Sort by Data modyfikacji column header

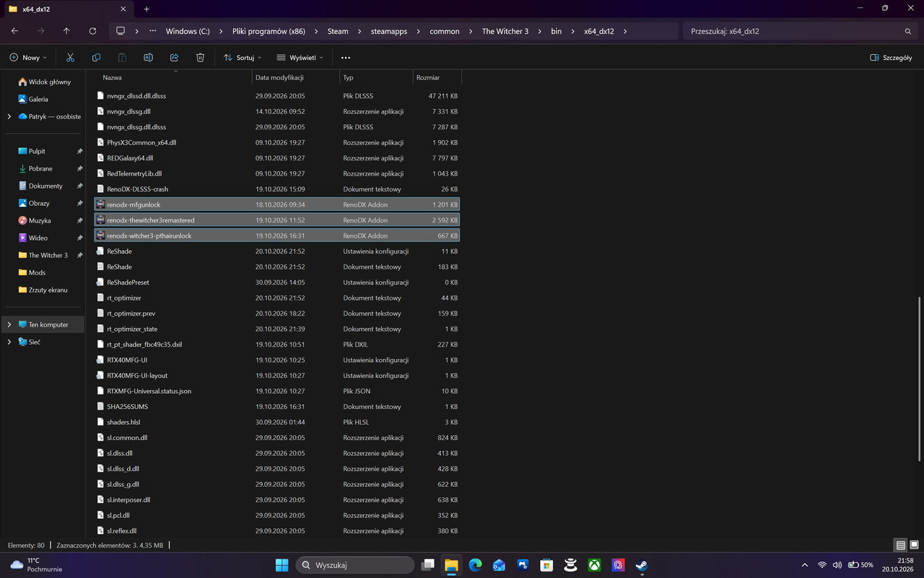coord(296,77)
